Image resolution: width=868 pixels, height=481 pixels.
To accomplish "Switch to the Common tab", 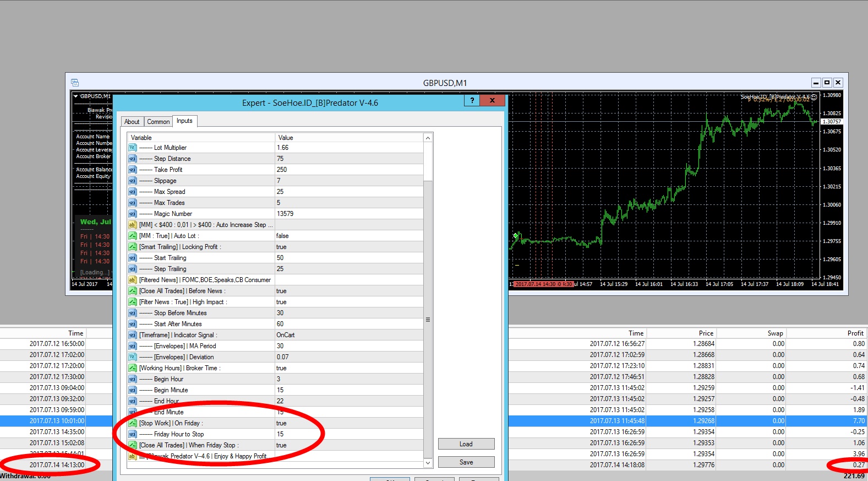I will pos(159,122).
